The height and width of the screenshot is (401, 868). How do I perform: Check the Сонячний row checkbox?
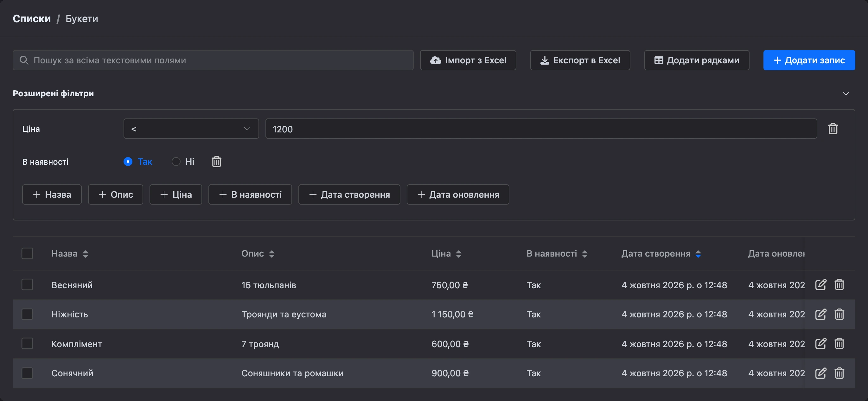27,373
